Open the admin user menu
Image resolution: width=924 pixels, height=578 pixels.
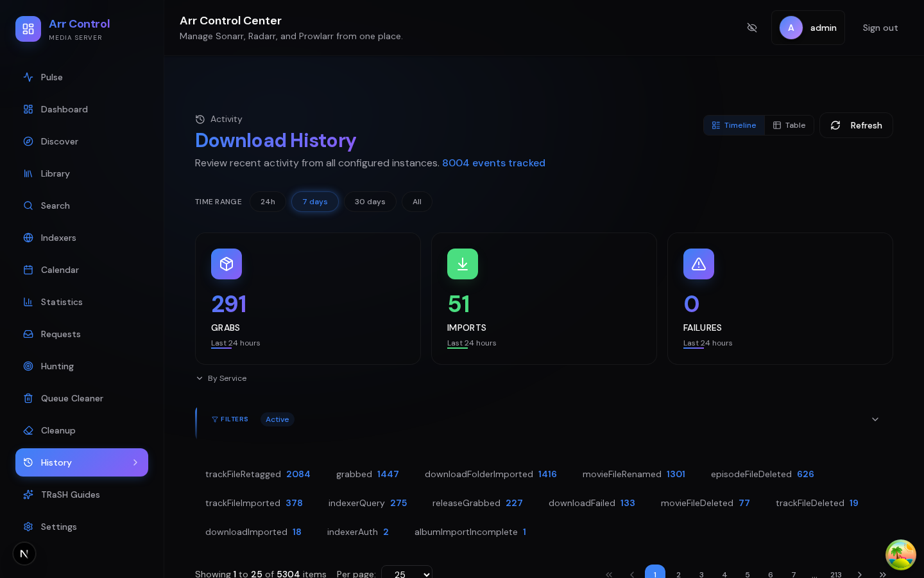coord(808,28)
